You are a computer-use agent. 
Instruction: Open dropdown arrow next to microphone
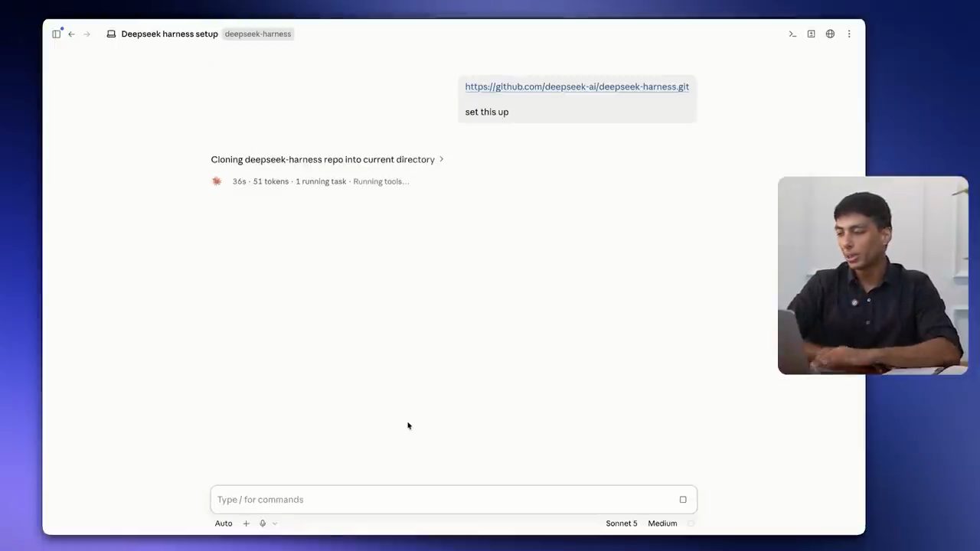(275, 523)
